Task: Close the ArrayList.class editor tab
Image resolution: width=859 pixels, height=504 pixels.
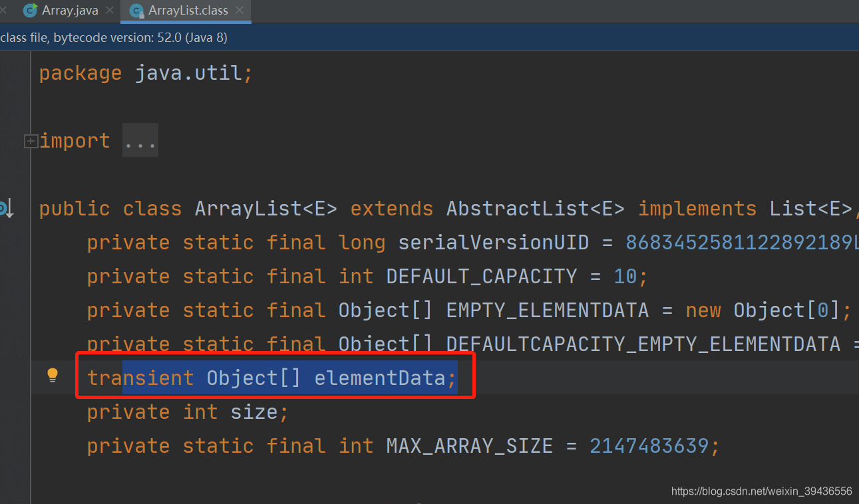Action: pos(240,11)
